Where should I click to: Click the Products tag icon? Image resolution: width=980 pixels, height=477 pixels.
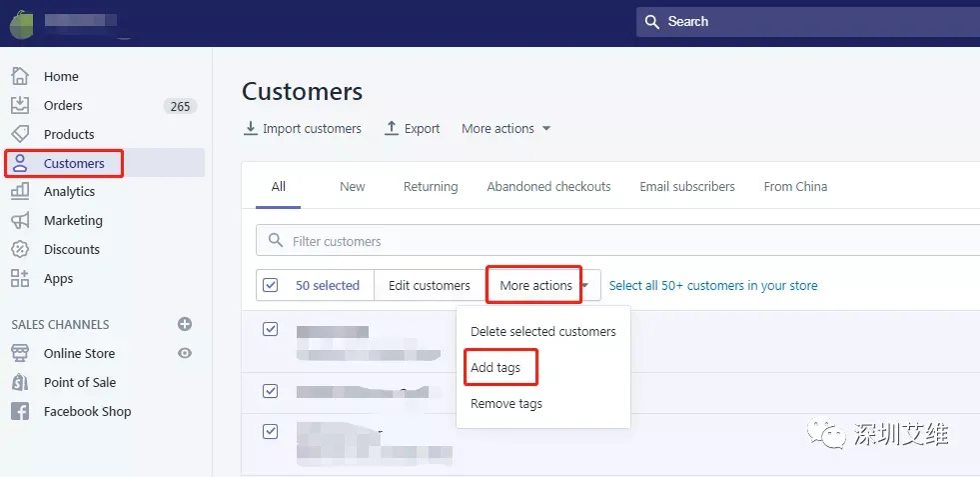click(20, 134)
